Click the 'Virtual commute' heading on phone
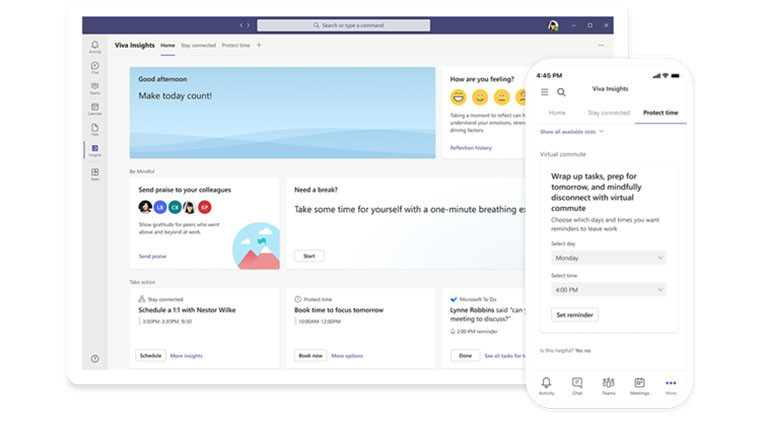 (563, 154)
